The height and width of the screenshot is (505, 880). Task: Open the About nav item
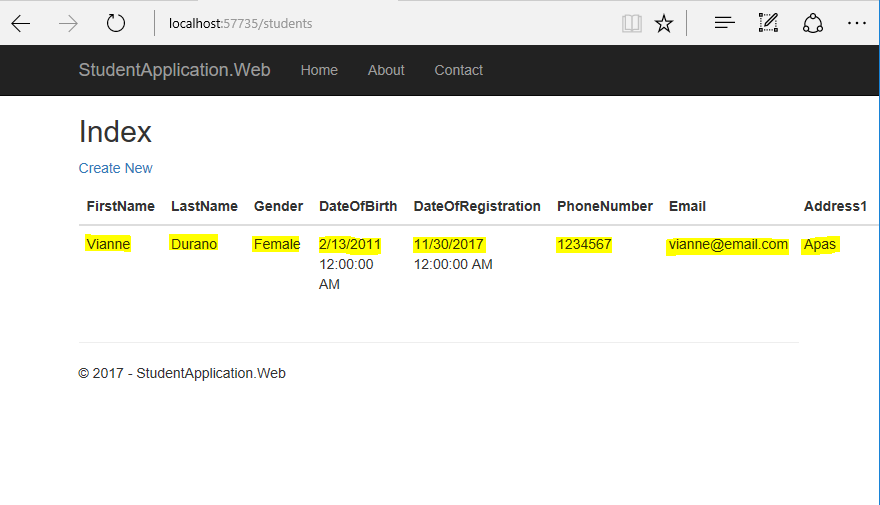[x=386, y=70]
